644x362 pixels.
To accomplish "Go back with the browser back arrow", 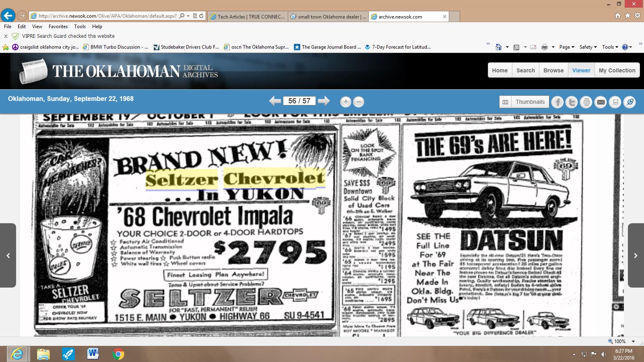I will [x=8, y=16].
